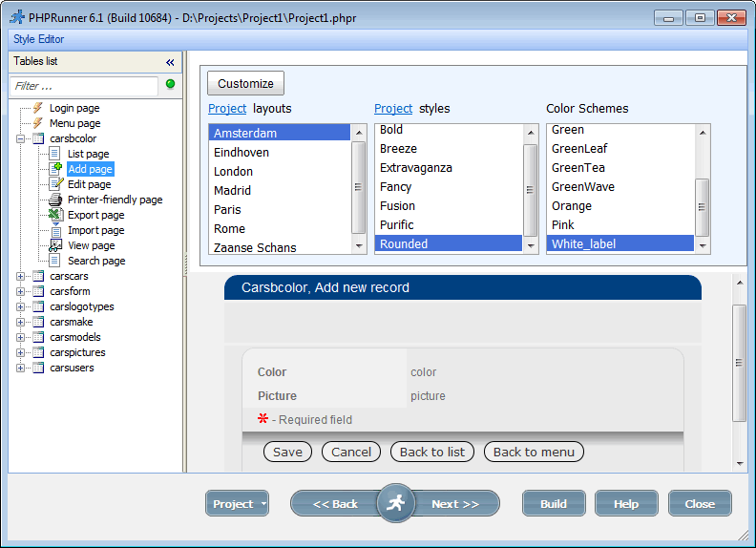Click Back to list preview button
This screenshot has height=548, width=756.
(432, 452)
